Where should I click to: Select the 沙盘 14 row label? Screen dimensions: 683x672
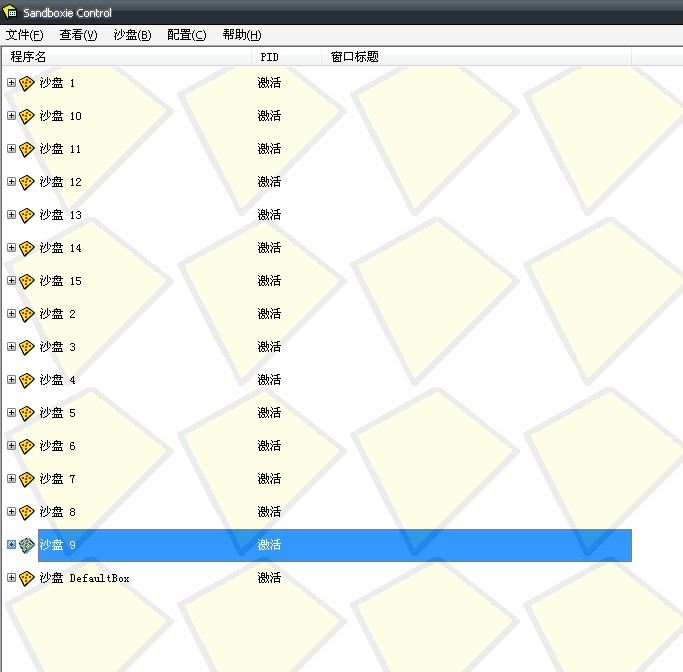pyautogui.click(x=61, y=248)
